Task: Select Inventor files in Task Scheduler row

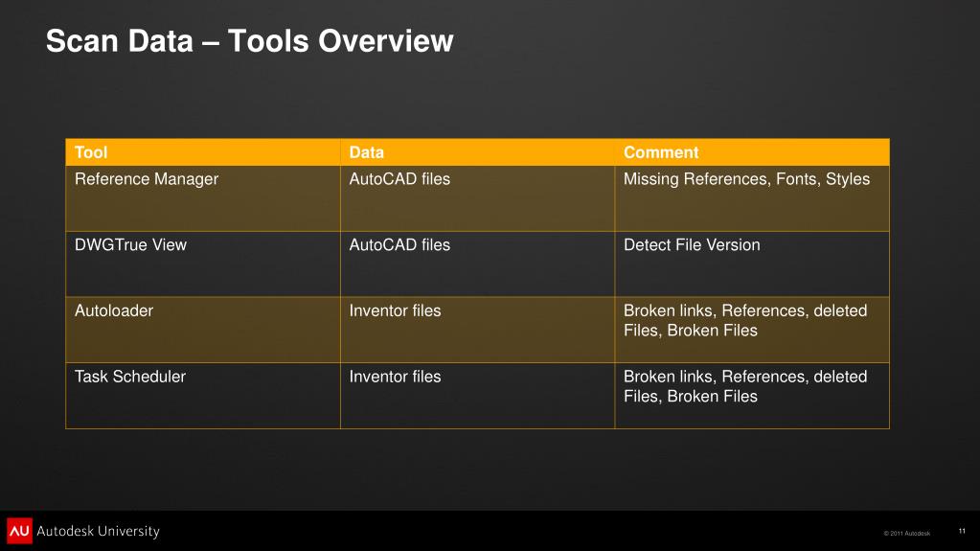Action: click(x=395, y=377)
